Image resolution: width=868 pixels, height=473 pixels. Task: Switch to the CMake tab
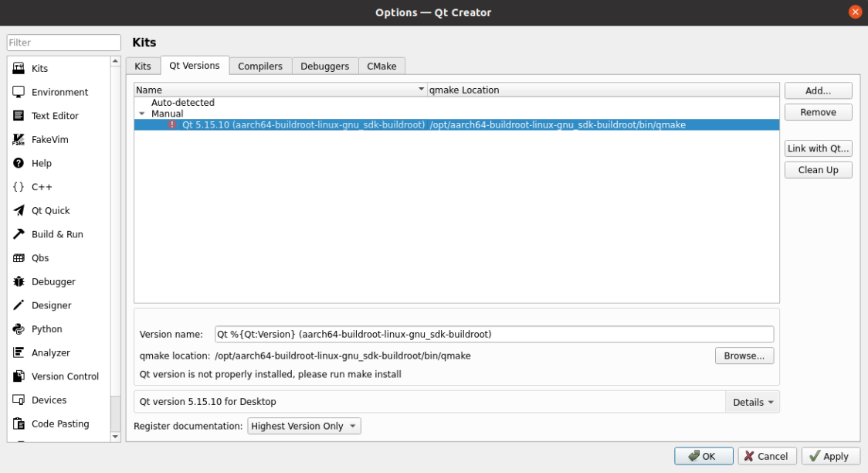(x=381, y=66)
